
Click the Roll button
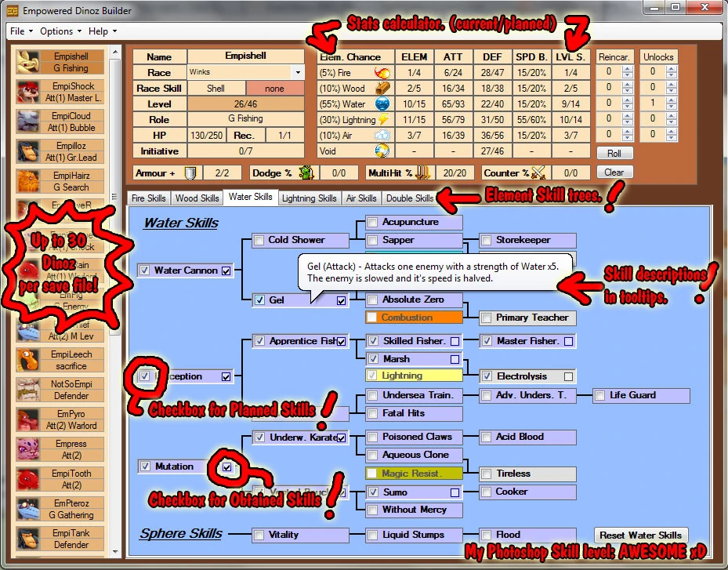(614, 154)
